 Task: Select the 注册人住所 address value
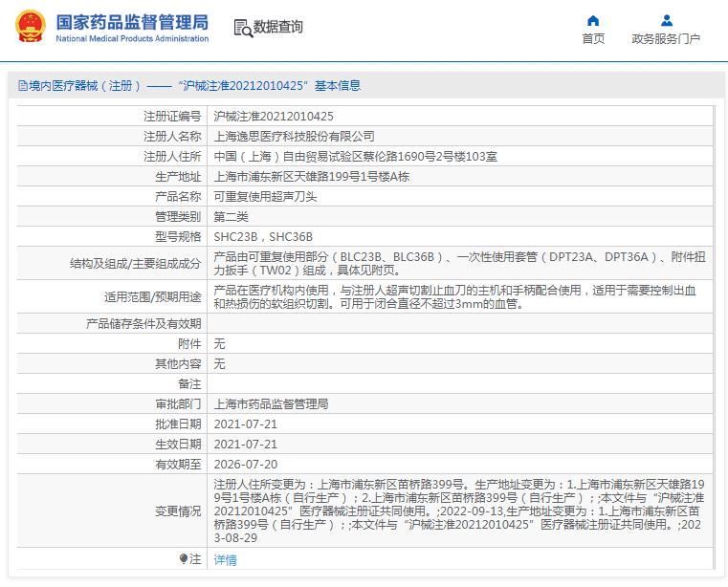355,157
